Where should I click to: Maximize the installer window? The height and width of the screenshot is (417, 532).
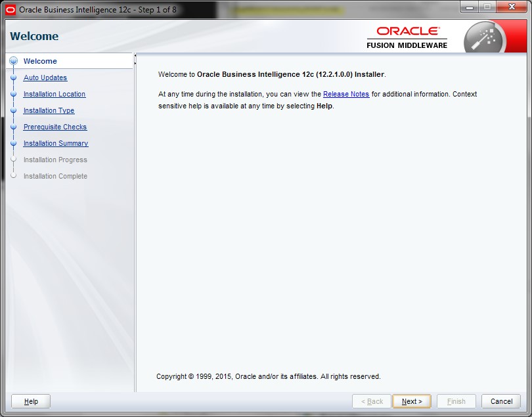[x=488, y=7]
